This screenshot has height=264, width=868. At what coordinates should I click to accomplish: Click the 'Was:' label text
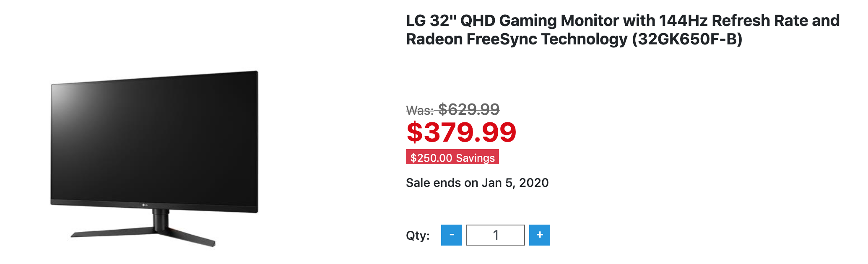tap(420, 111)
